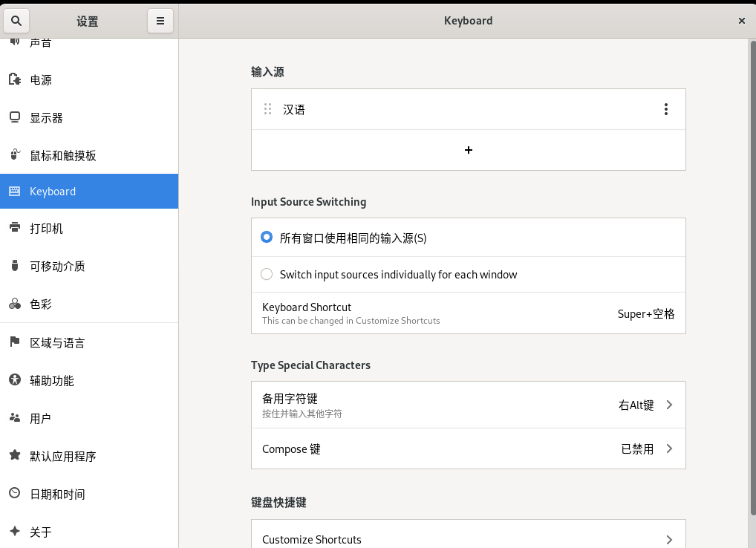Click the color icon beside 色彩
Viewport: 756px width, 548px height.
(14, 304)
